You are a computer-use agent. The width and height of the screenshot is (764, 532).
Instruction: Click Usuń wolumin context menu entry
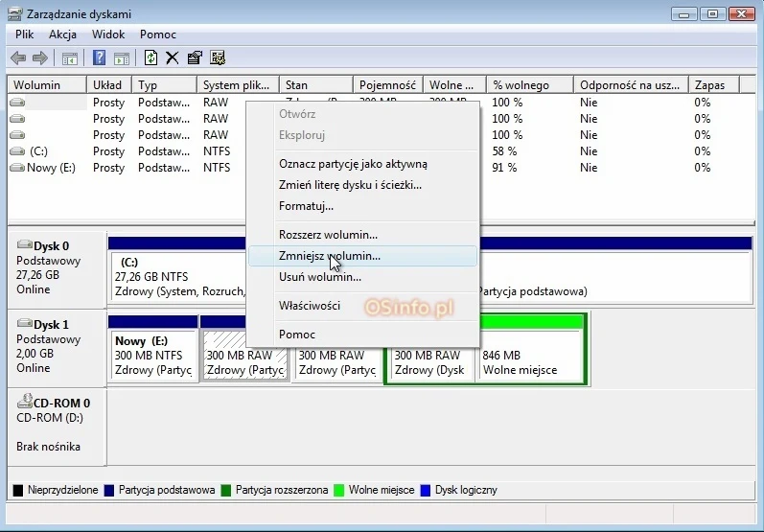319,277
